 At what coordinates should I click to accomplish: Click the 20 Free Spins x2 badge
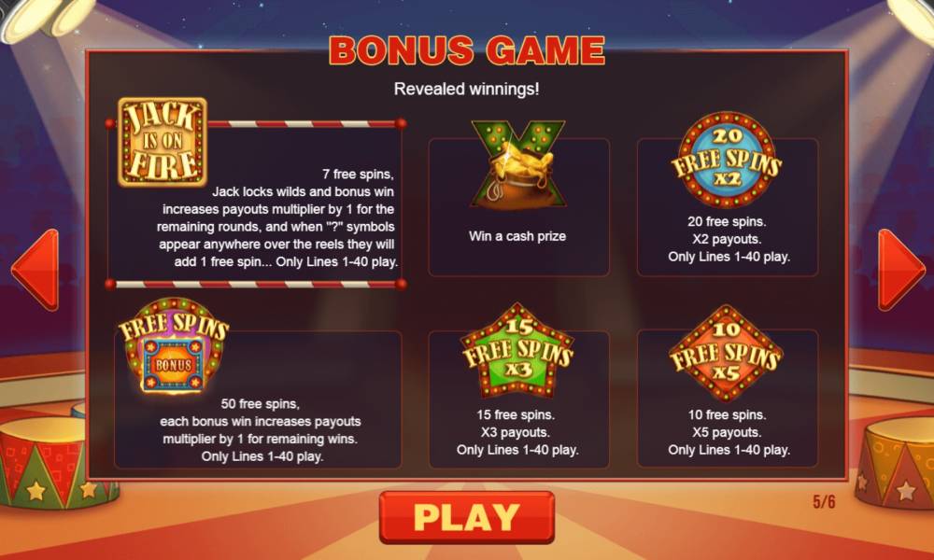pyautogui.click(x=726, y=160)
